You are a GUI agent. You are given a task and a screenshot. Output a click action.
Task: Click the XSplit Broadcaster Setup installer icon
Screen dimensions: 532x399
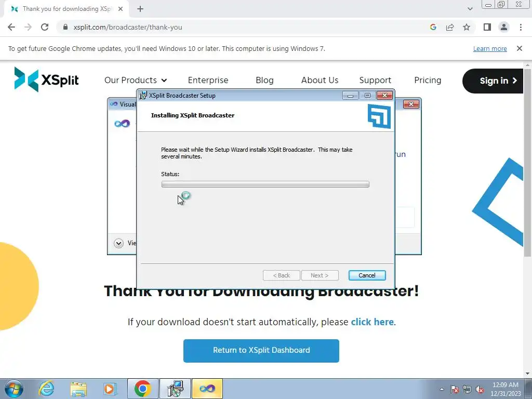tap(143, 96)
